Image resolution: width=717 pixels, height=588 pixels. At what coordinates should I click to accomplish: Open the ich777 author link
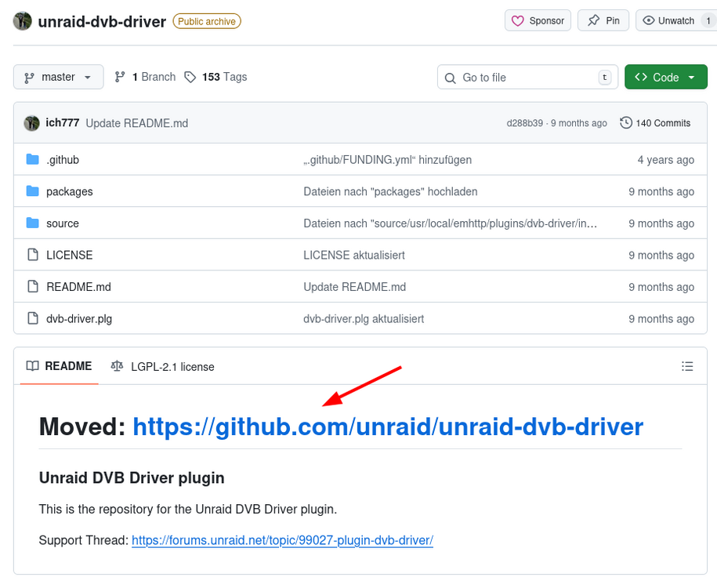63,122
